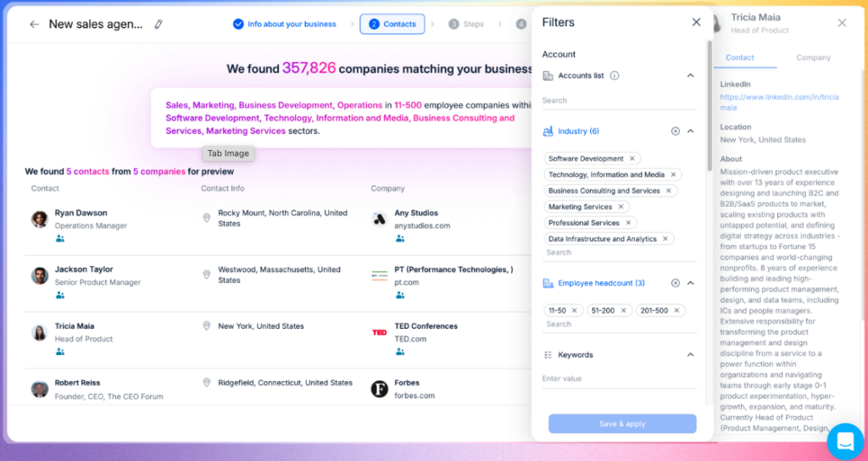Screen dimensions: 868x461
Task: Go to Info about your business step
Action: click(285, 25)
